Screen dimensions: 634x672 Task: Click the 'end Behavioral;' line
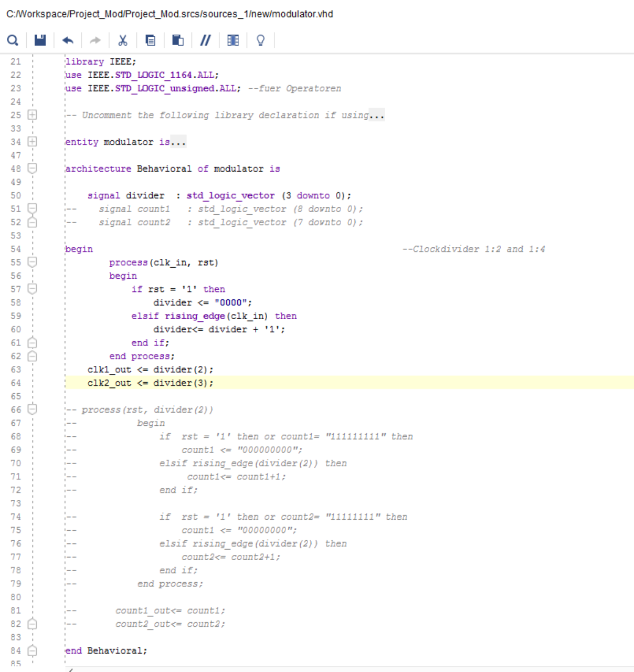107,650
